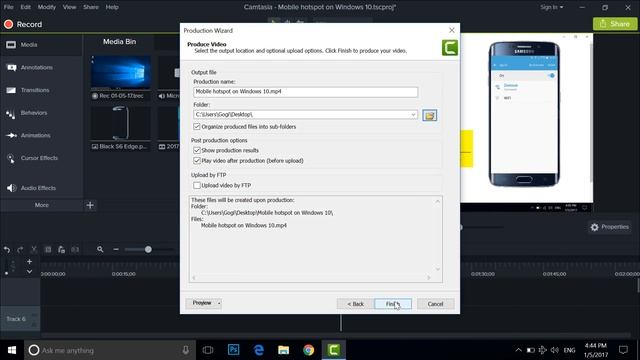Open the File menu
The height and width of the screenshot is (360, 640).
(9, 7)
